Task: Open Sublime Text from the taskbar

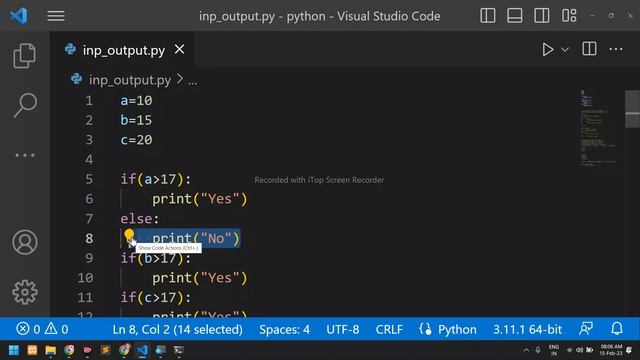Action: tap(106, 350)
